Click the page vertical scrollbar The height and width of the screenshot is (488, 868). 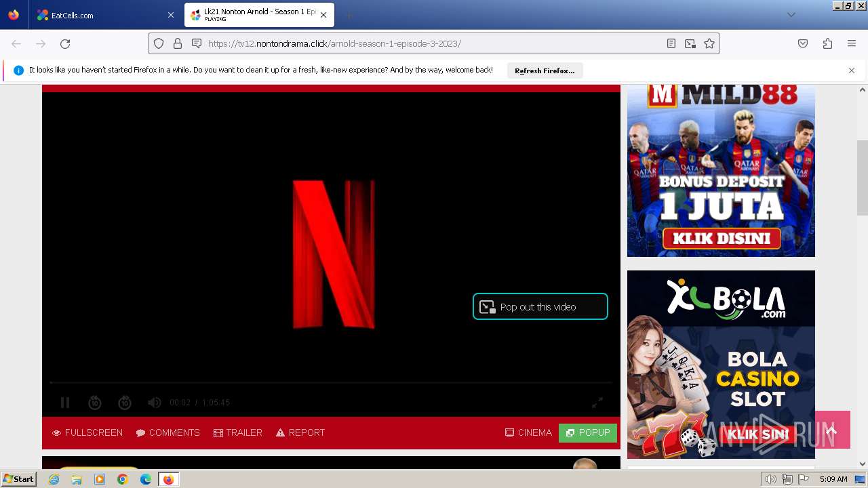tap(863, 178)
